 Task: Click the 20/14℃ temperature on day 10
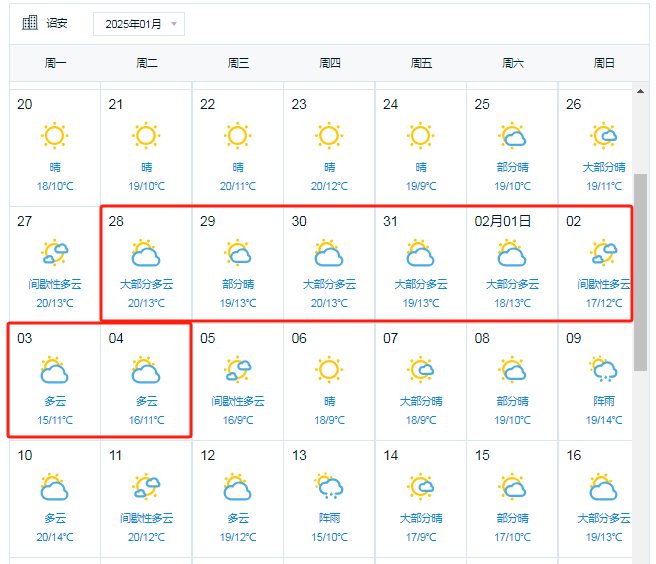pyautogui.click(x=55, y=537)
